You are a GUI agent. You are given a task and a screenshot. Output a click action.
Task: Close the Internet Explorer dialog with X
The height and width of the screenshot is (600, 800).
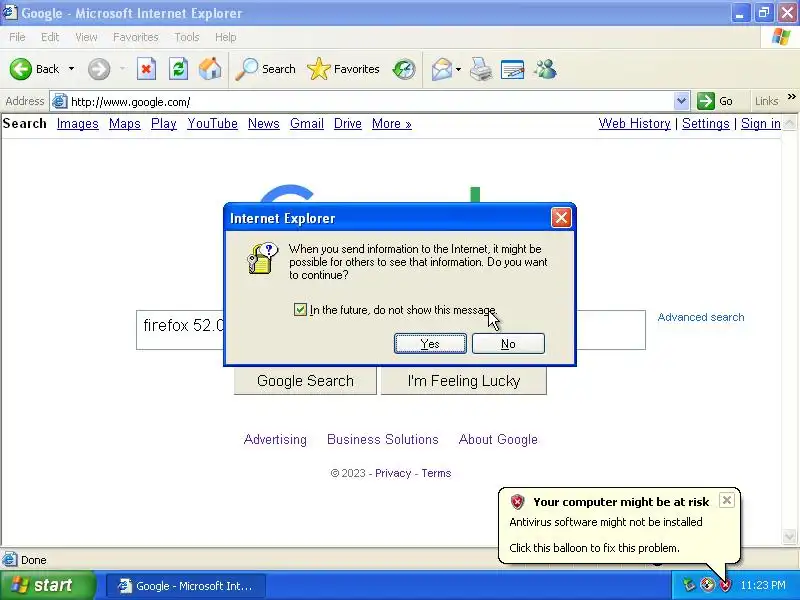pyautogui.click(x=561, y=218)
